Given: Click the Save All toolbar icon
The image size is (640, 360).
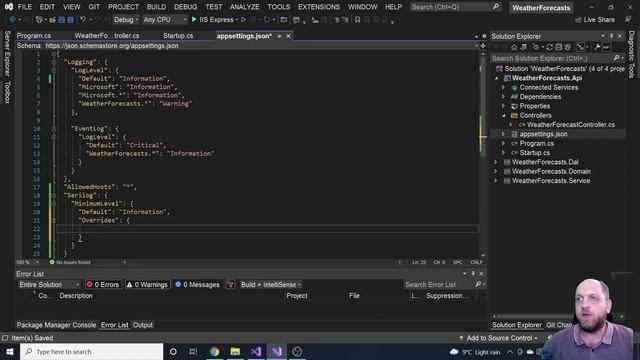Looking at the screenshot, I should pyautogui.click(x=71, y=20).
